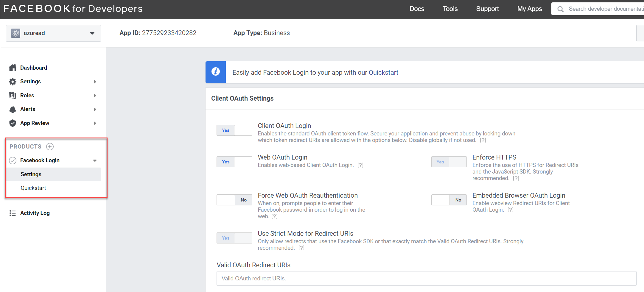644x292 pixels.
Task: Open Activity Log page
Action: tap(35, 213)
